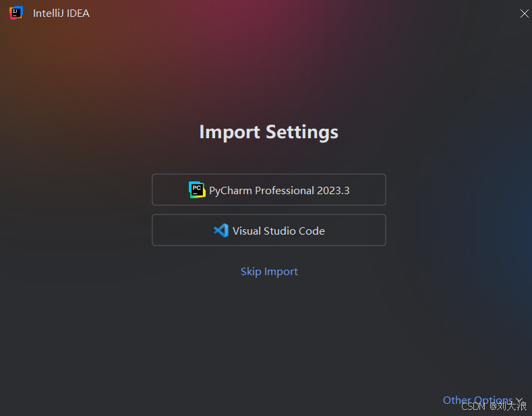Close the Import Settings dialog
The height and width of the screenshot is (416, 532).
pyautogui.click(x=524, y=13)
